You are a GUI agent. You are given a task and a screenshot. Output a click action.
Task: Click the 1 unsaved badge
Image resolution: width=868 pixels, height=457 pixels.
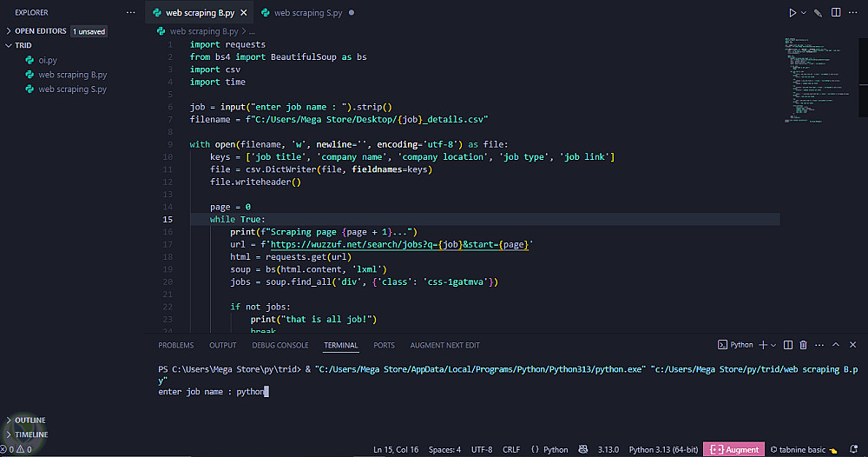(89, 31)
